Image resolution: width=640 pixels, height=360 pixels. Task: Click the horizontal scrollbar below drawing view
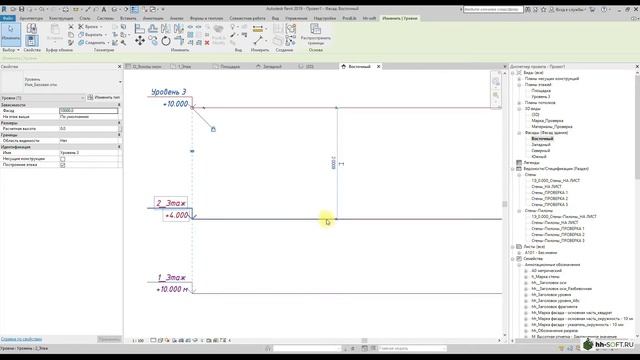click(364, 340)
